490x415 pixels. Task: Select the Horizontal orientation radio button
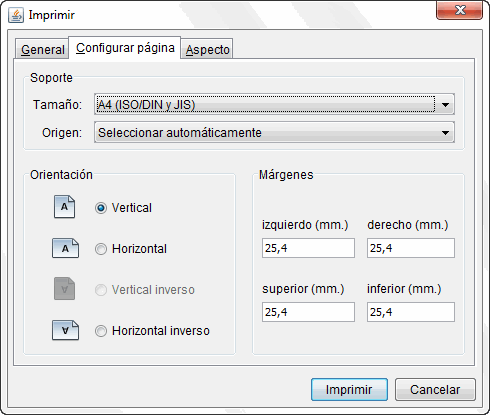point(101,249)
